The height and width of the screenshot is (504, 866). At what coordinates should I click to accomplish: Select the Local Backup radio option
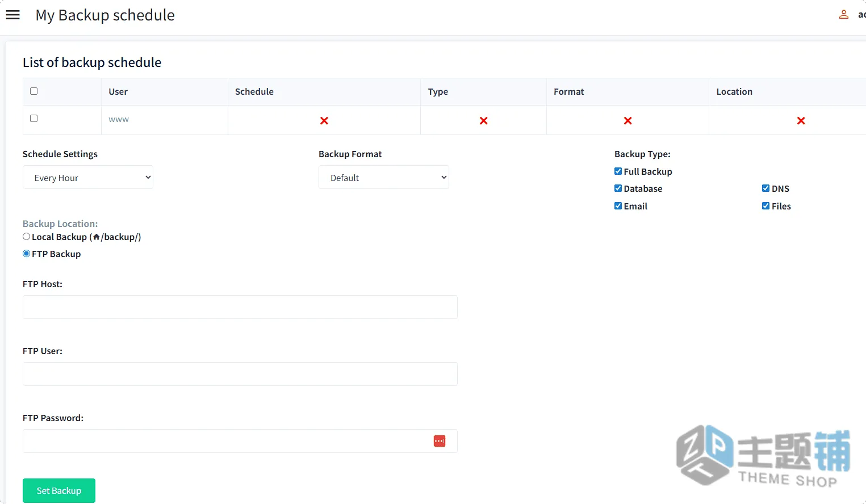click(26, 237)
